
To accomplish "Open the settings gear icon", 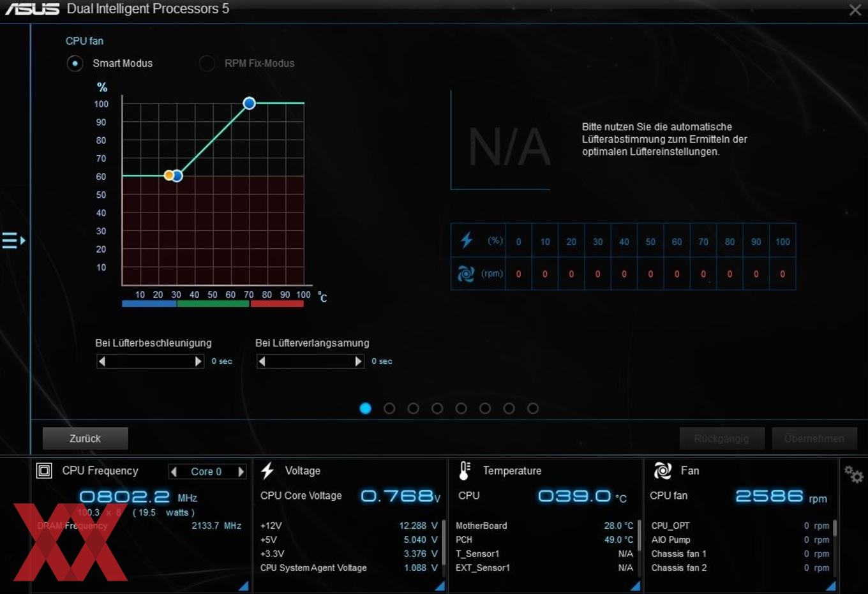I will [854, 475].
